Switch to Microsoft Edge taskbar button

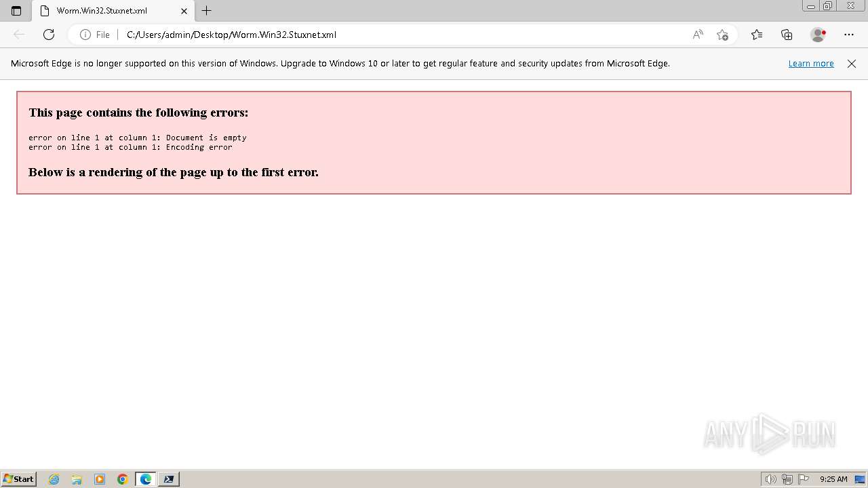pyautogui.click(x=146, y=479)
